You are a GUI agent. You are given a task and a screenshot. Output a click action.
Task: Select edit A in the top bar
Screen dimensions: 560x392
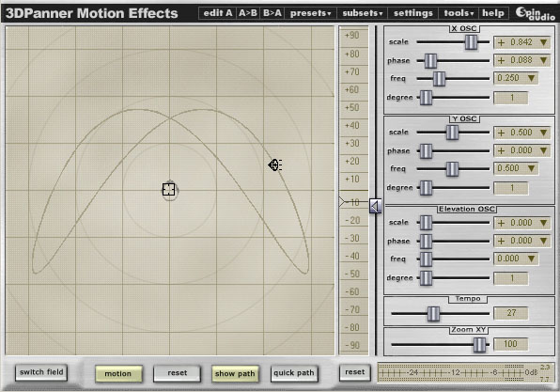tap(217, 13)
